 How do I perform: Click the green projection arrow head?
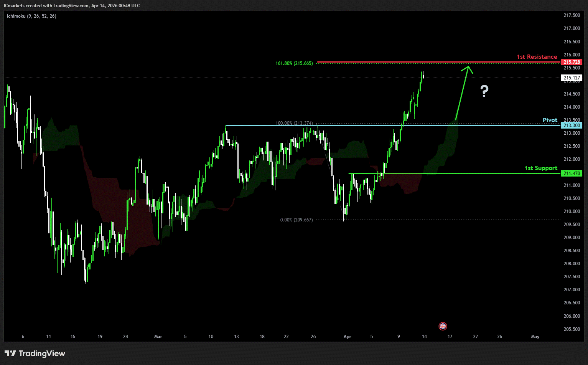[468, 68]
